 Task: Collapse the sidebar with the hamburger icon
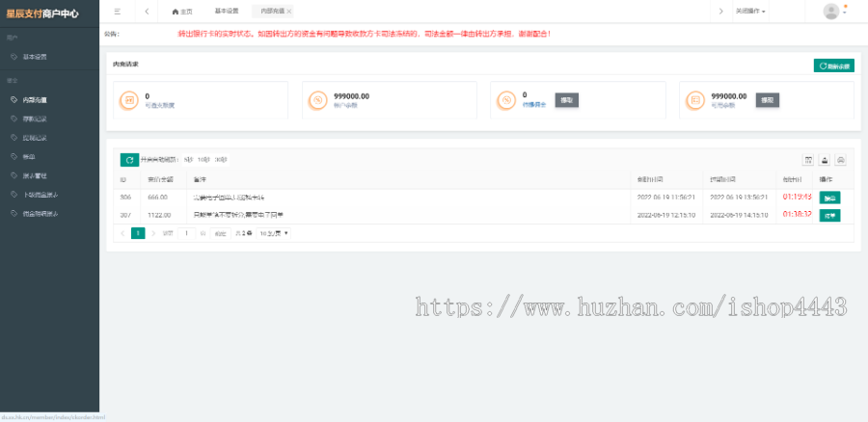(117, 11)
